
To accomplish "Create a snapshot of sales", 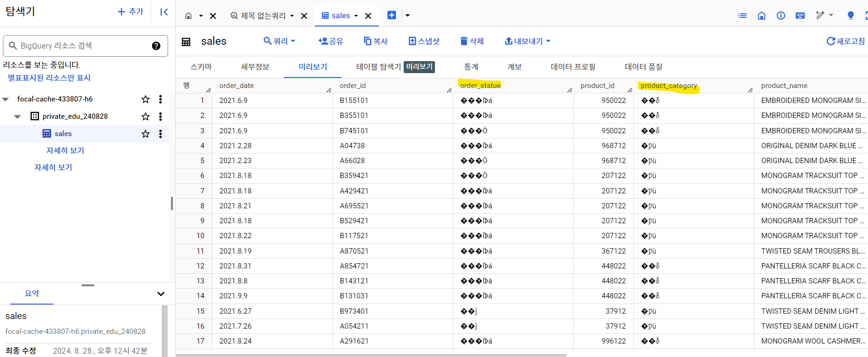I will point(424,41).
